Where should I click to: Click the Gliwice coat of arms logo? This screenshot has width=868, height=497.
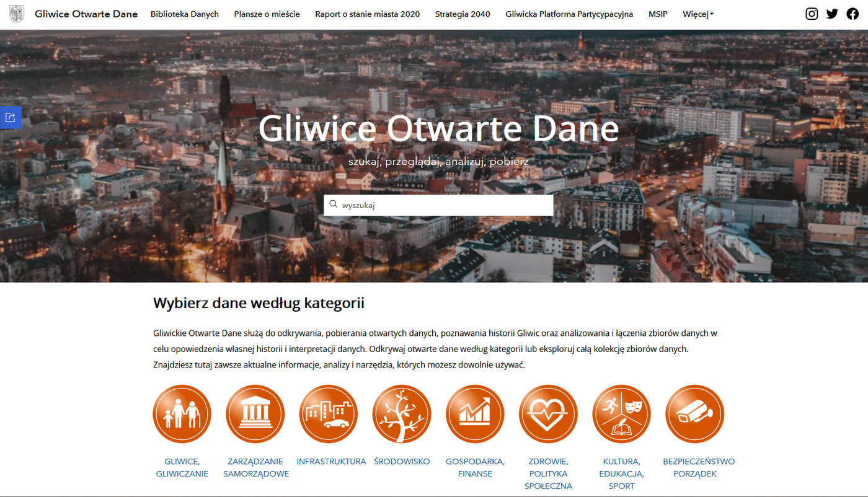click(17, 14)
